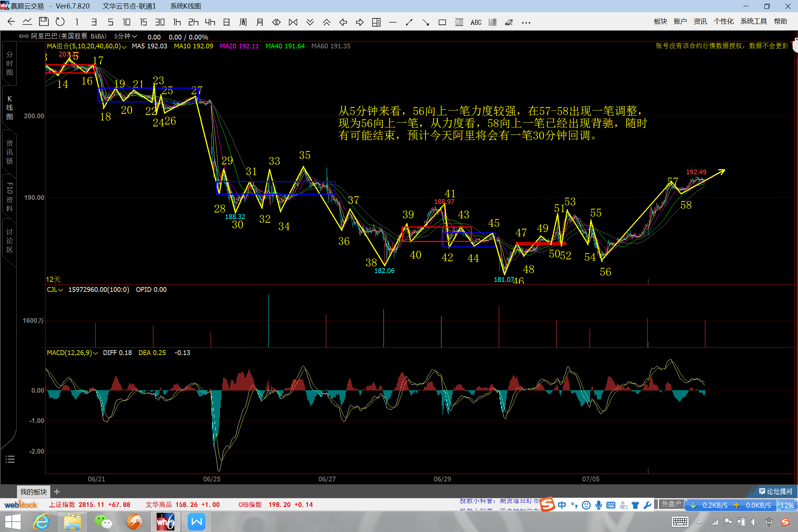Screen dimensions: 798x532
Task: Click the expand horizontally icon
Action: [x=276, y=22]
